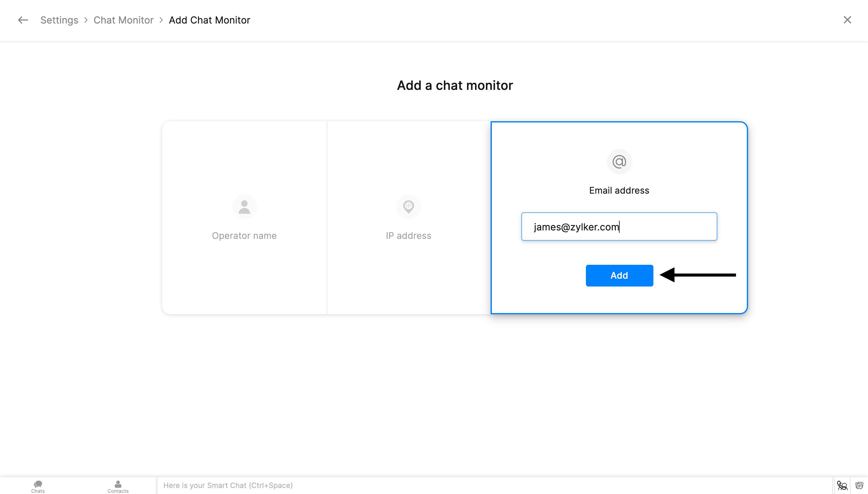This screenshot has width=868, height=494.
Task: Click chevron after Settings breadcrumb
Action: pos(86,20)
